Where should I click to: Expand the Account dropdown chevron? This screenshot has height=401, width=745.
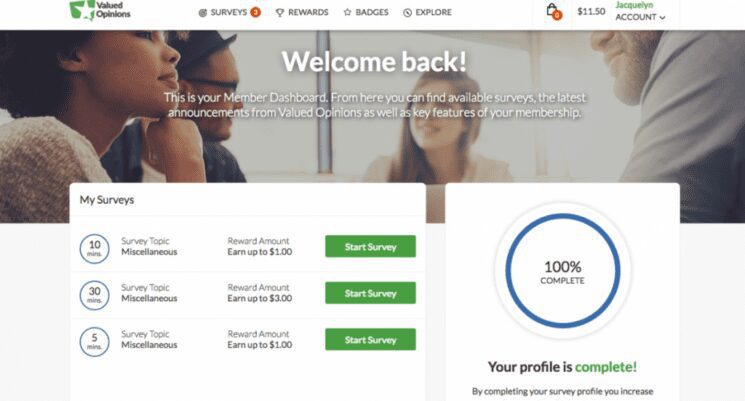click(x=662, y=18)
